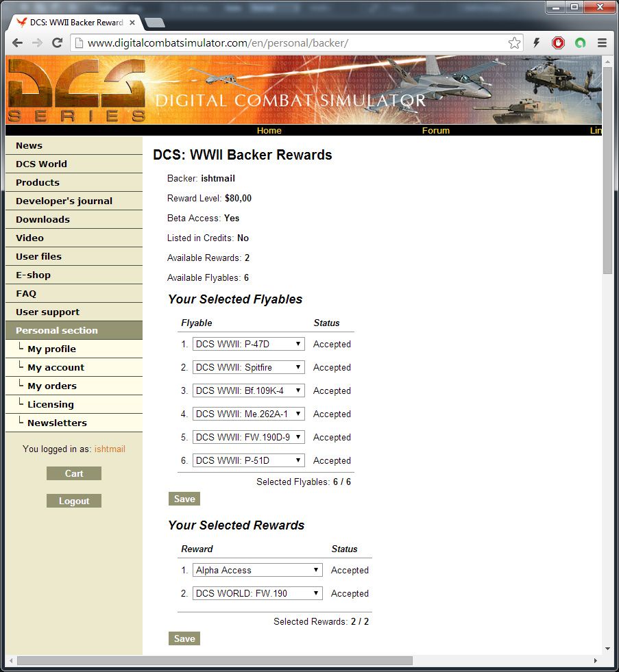The image size is (619, 672).
Task: Click the AdBlock extension icon
Action: (x=558, y=42)
